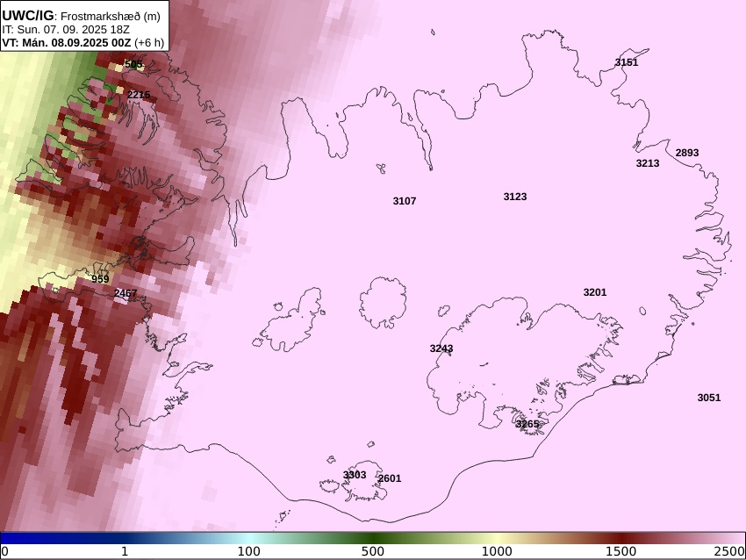Image resolution: width=746 pixels, height=560 pixels.
Task: Click the 0 label on the color scale
Action: 4,551
